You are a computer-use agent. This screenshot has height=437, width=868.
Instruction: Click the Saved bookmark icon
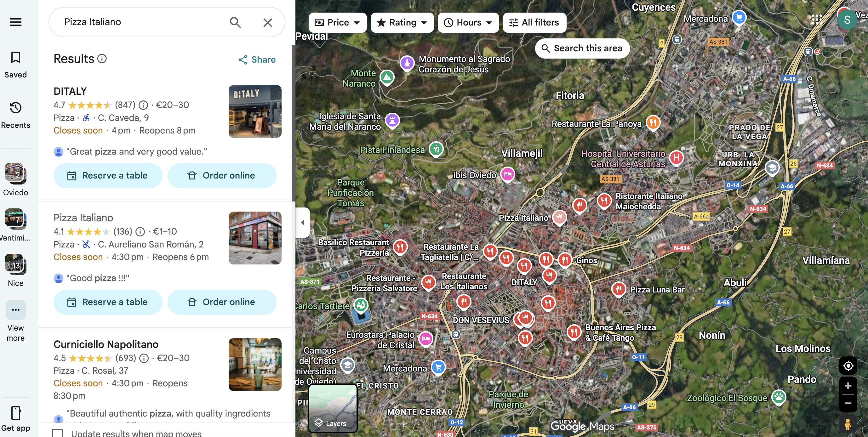[15, 58]
